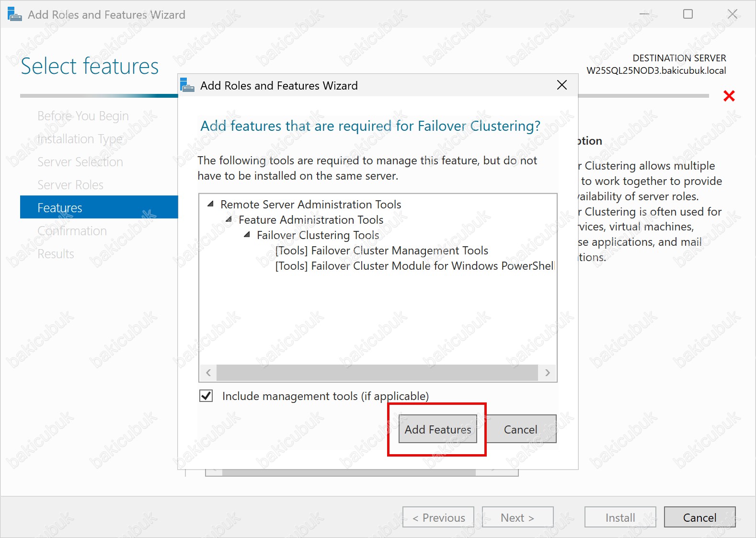756x538 pixels.
Task: Maximize the main wizard window
Action: point(687,14)
